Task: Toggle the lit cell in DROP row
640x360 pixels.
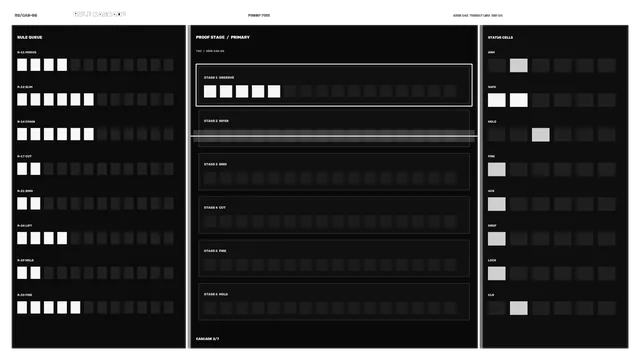Action: [496, 239]
